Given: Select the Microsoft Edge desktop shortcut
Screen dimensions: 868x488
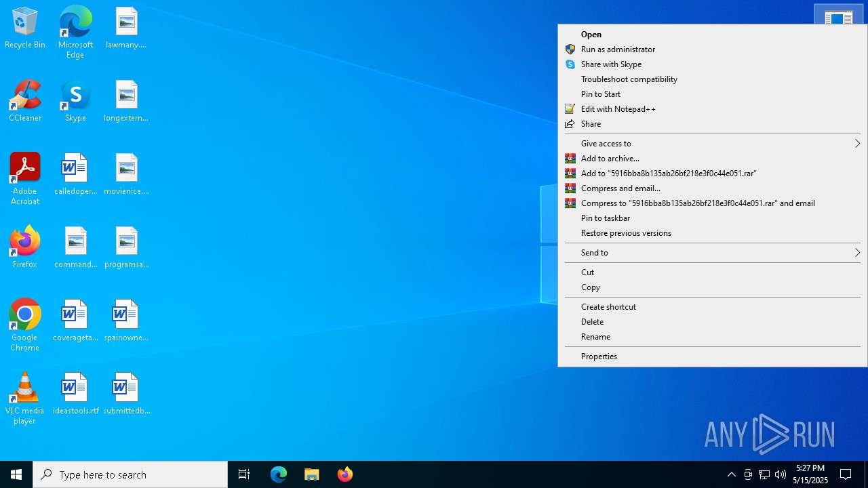Looking at the screenshot, I should point(75,33).
